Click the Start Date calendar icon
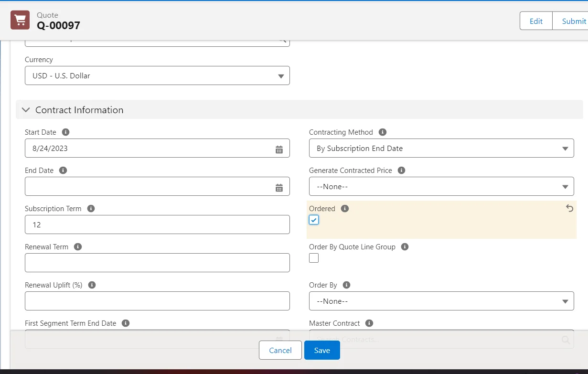This screenshot has height=374, width=588. (x=279, y=148)
